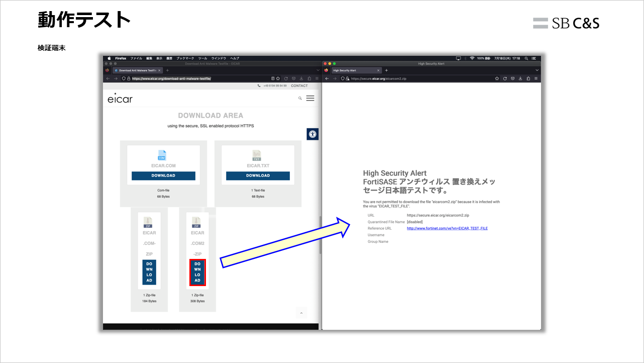Screen dimensions: 644x363
Task: Click the '[disabled]' quarantined file value
Action: pyautogui.click(x=415, y=222)
